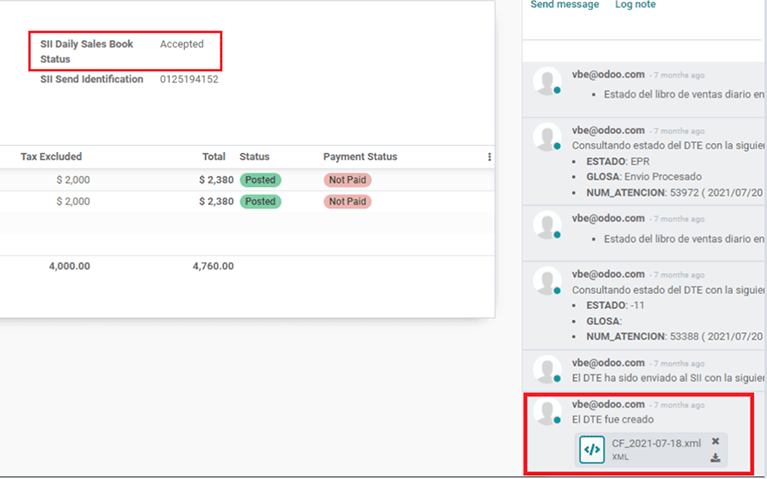
Task: Click the Status column header
Action: [254, 157]
